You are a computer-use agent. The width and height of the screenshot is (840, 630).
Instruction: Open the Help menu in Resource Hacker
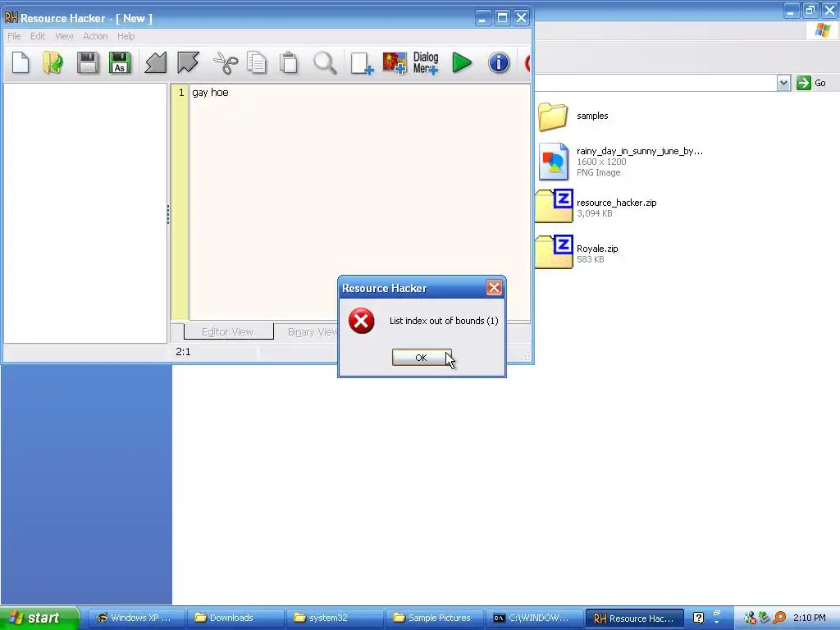click(x=126, y=36)
